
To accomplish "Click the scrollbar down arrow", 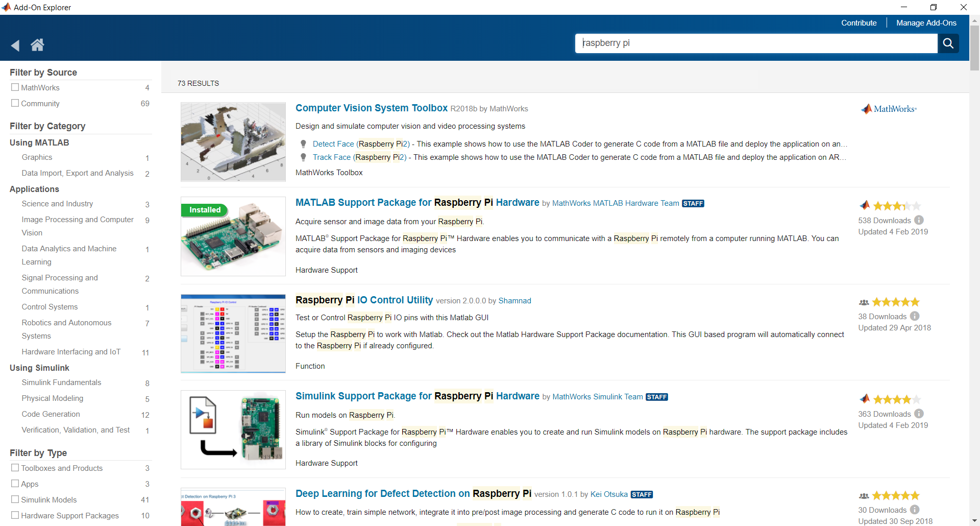I will click(974, 521).
